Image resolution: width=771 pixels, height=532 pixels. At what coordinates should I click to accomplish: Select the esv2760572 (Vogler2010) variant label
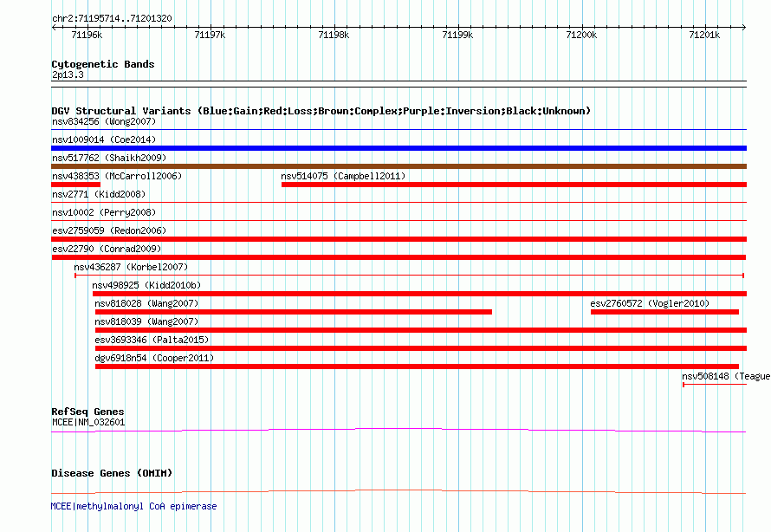[650, 303]
